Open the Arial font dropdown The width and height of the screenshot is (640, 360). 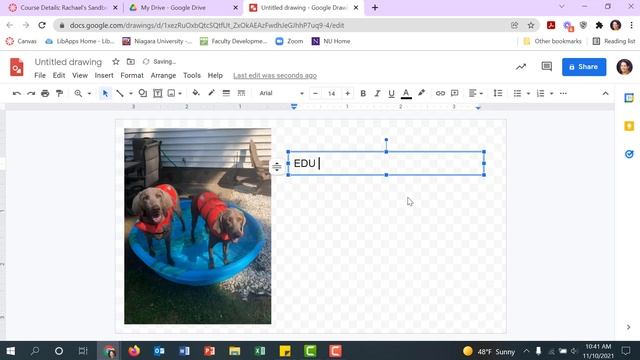282,93
